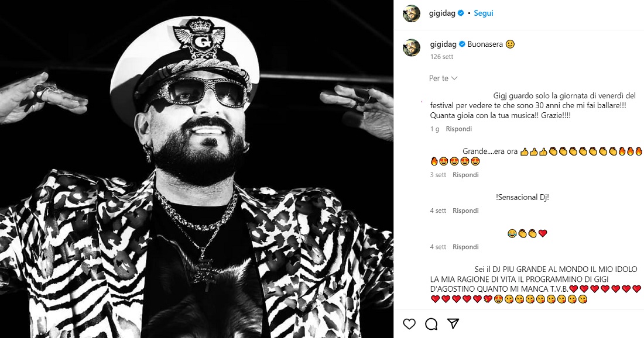Click the "1 g" comment timestamp
The height and width of the screenshot is (338, 644).
[434, 129]
